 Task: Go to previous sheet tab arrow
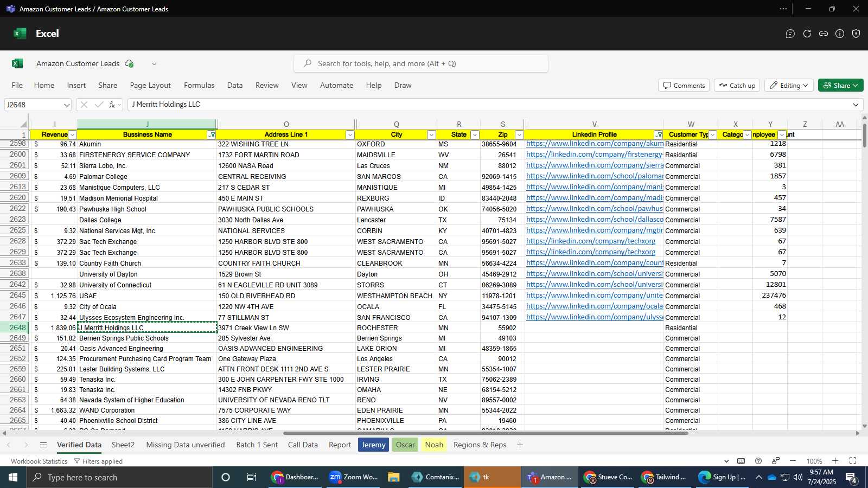pos(9,445)
